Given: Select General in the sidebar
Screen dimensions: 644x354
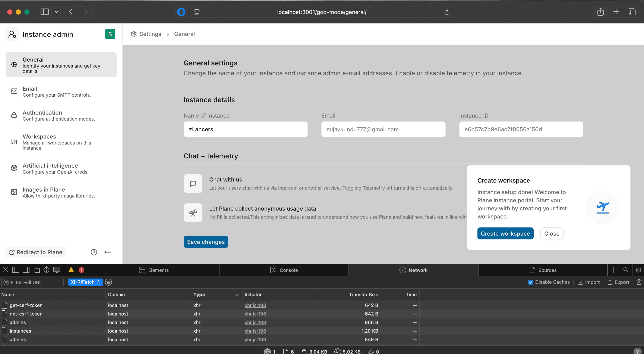Looking at the screenshot, I should (61, 65).
